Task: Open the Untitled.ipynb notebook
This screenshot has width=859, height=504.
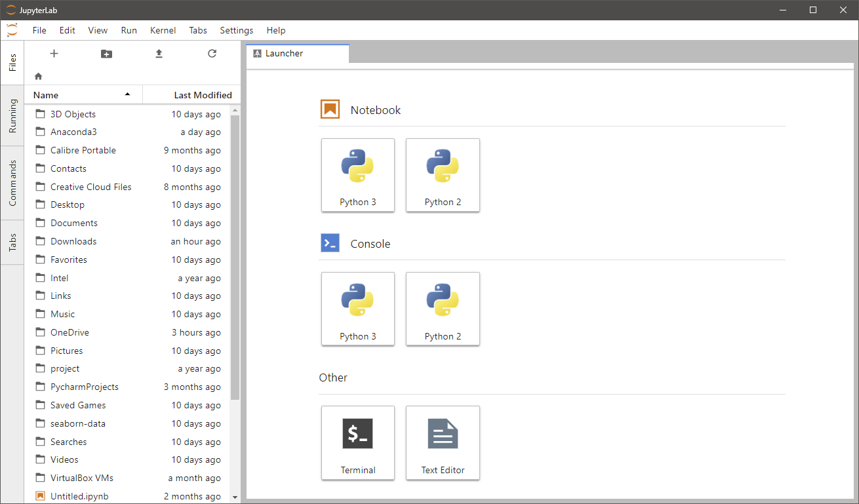Action: [x=81, y=496]
